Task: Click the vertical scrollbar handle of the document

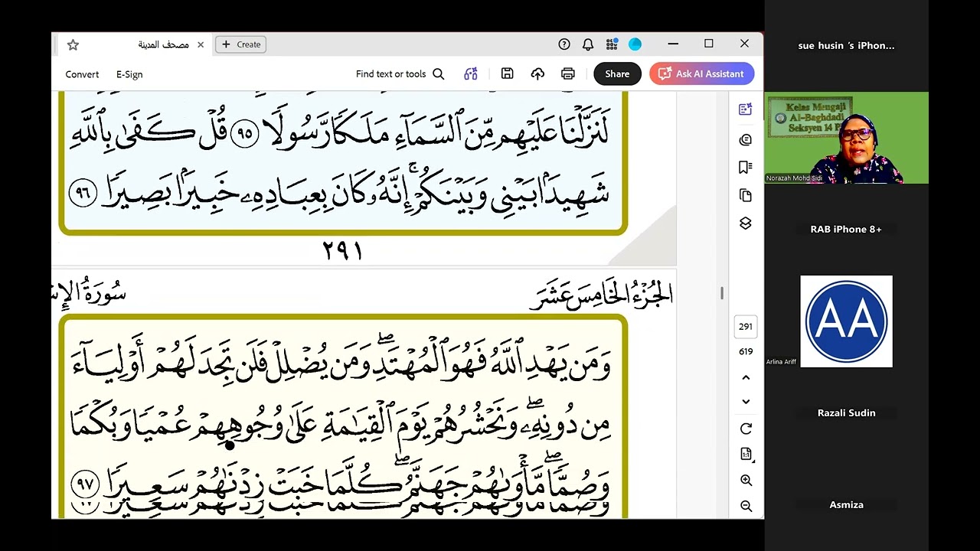Action: [x=722, y=292]
